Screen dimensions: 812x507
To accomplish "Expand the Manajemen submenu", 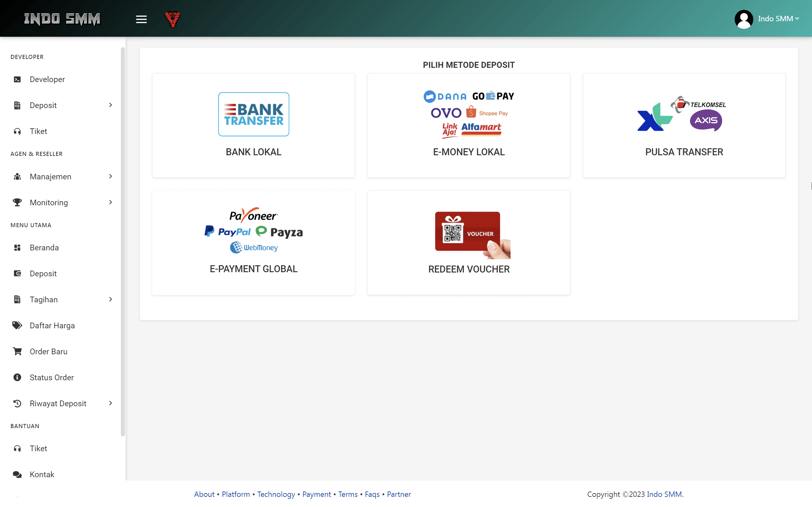I will [x=110, y=176].
